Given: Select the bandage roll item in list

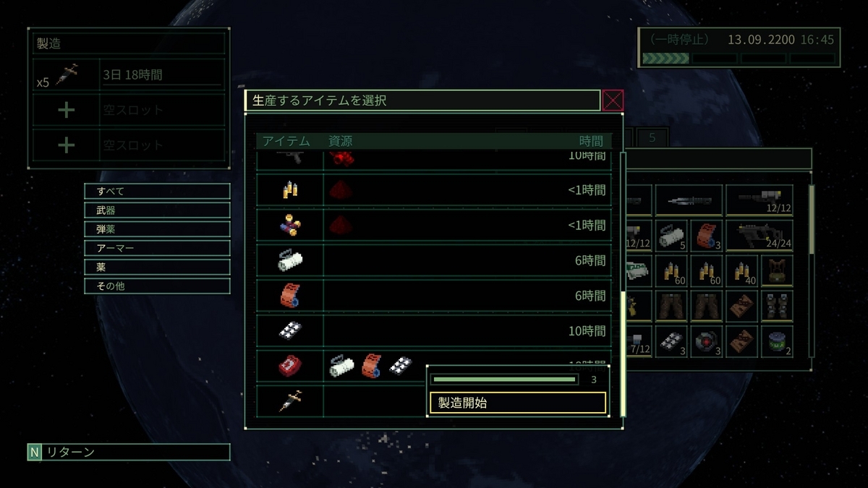Looking at the screenshot, I should click(x=434, y=260).
